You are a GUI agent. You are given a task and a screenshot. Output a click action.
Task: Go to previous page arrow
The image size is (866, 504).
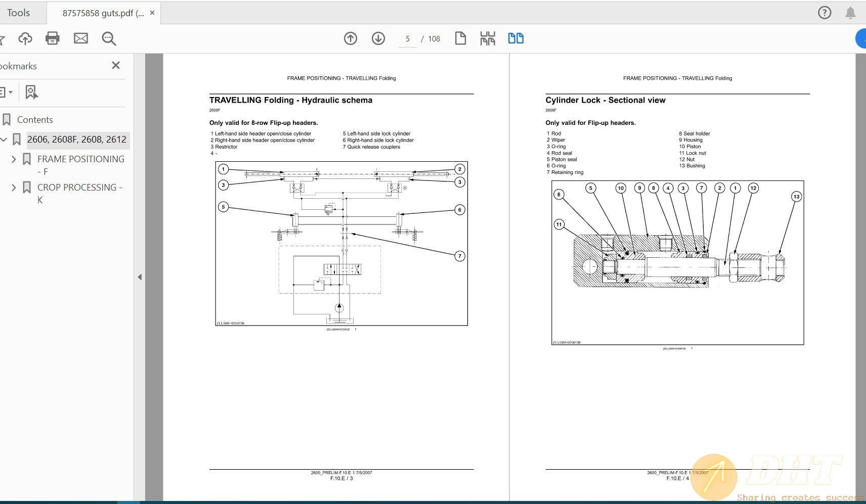tap(351, 38)
